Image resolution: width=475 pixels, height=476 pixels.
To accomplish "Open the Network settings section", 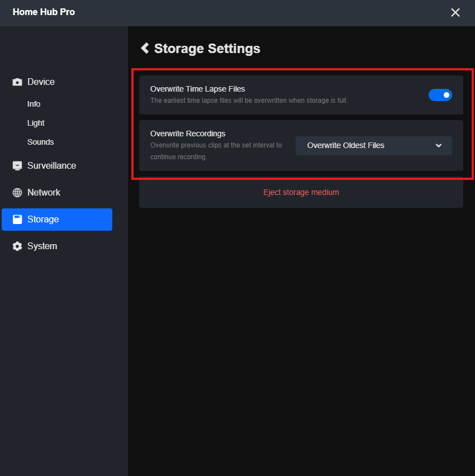I will [x=44, y=193].
